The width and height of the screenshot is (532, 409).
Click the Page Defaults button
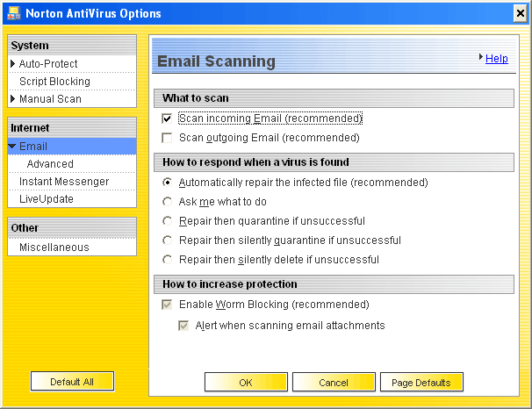tap(421, 383)
